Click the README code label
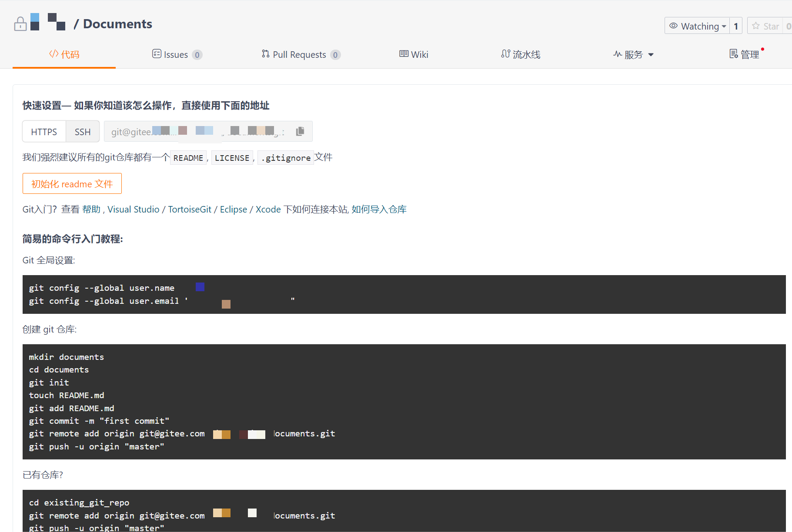792x532 pixels. pos(188,158)
